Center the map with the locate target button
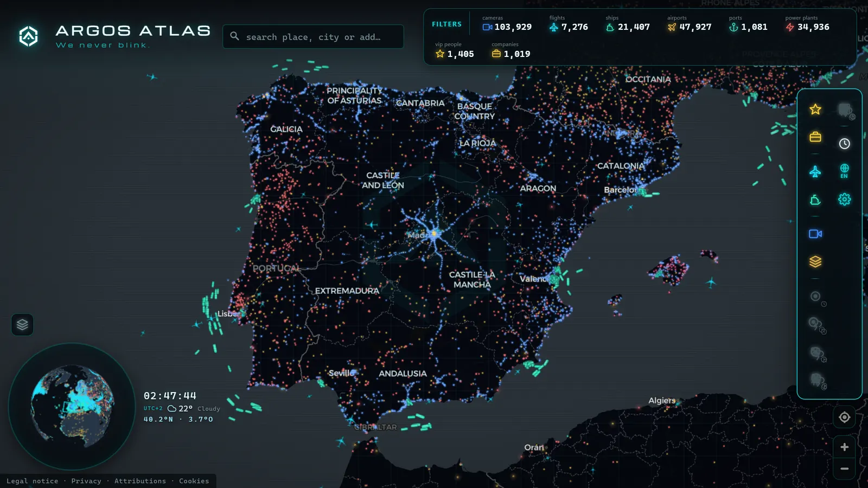Image resolution: width=868 pixels, height=488 pixels. pos(845,417)
